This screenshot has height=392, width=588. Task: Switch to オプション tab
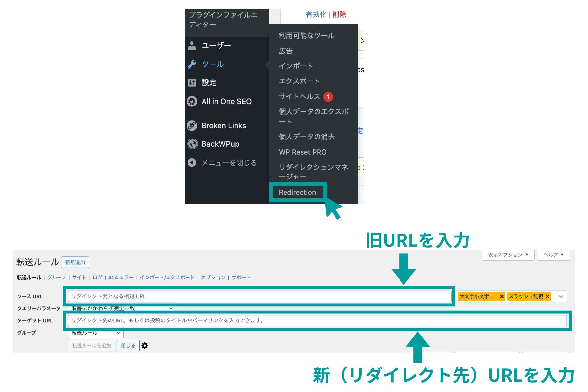(213, 277)
